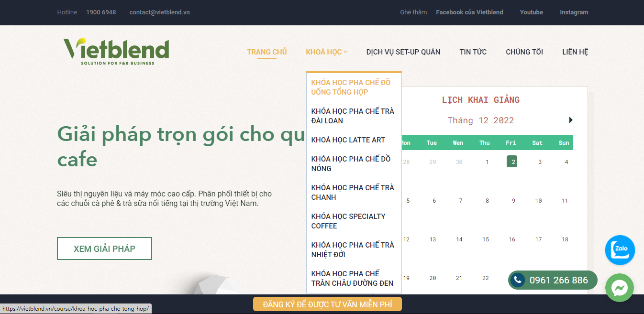Select December 14 in calendar
644x314 pixels.
(x=459, y=239)
